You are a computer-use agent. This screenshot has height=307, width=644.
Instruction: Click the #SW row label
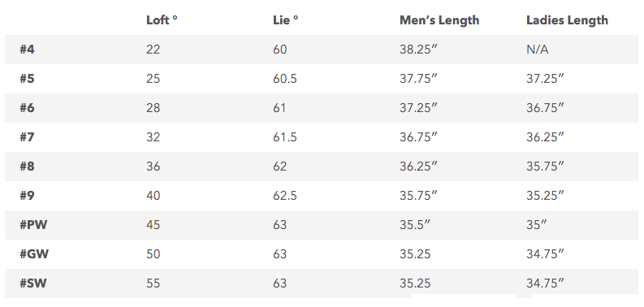(33, 283)
